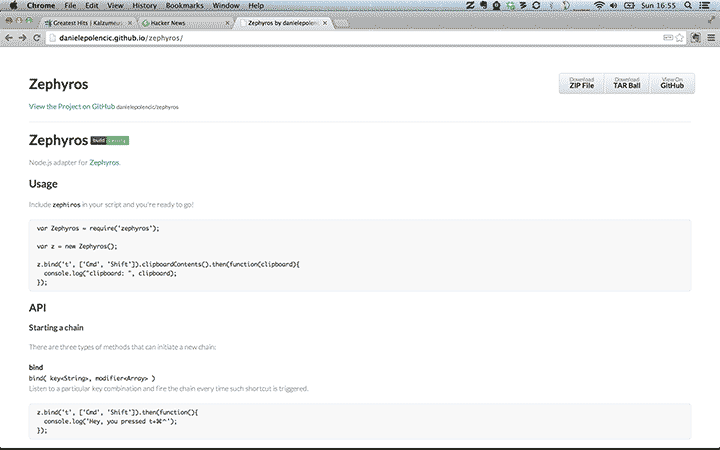The height and width of the screenshot is (450, 720).
Task: Click the build passing badge
Action: point(110,141)
